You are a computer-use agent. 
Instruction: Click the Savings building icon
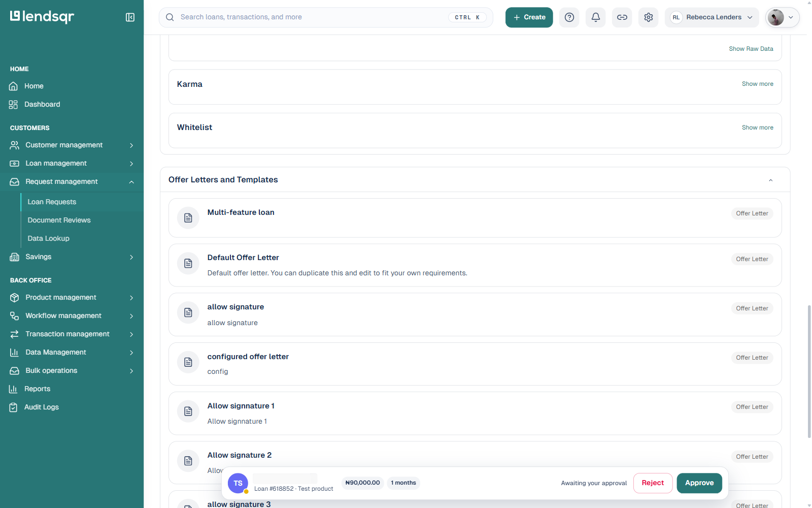pos(15,257)
